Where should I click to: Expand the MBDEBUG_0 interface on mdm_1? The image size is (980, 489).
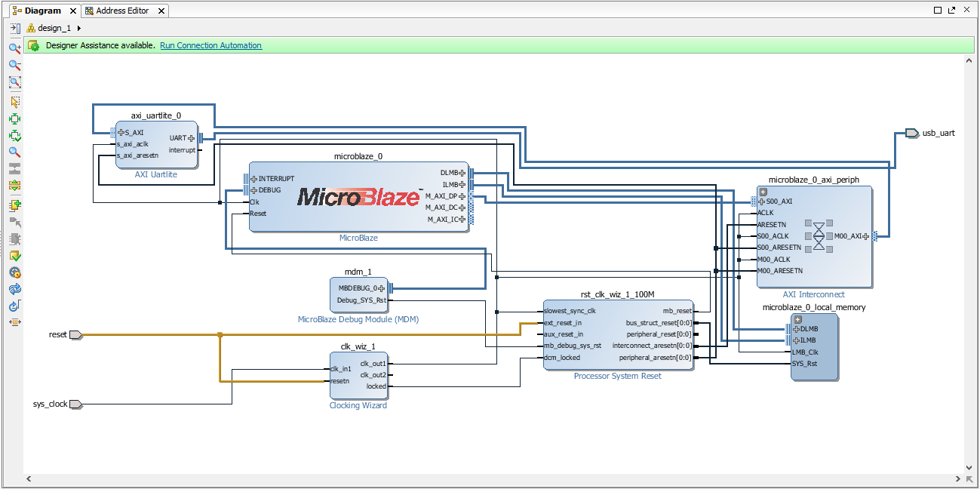[x=382, y=288]
